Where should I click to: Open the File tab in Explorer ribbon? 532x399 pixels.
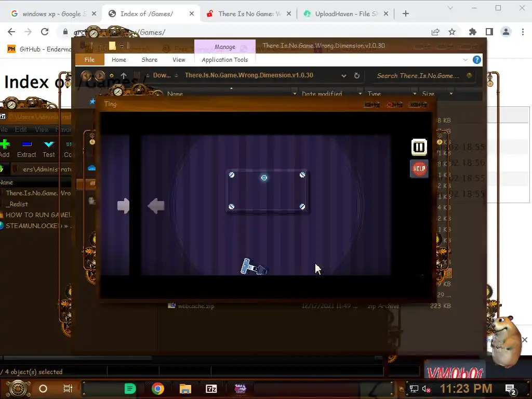tap(89, 60)
